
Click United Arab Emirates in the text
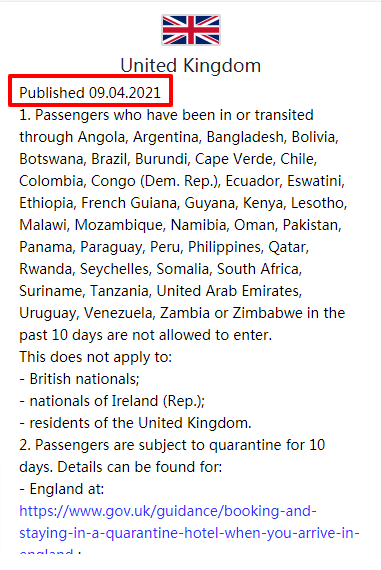pyautogui.click(x=229, y=291)
